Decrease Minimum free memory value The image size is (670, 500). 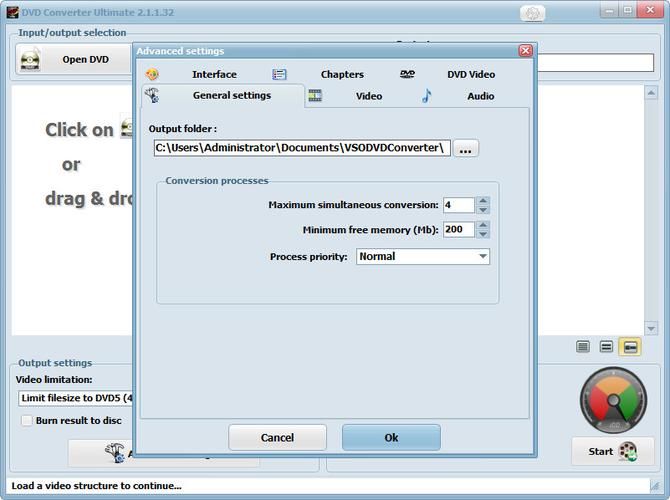483,234
